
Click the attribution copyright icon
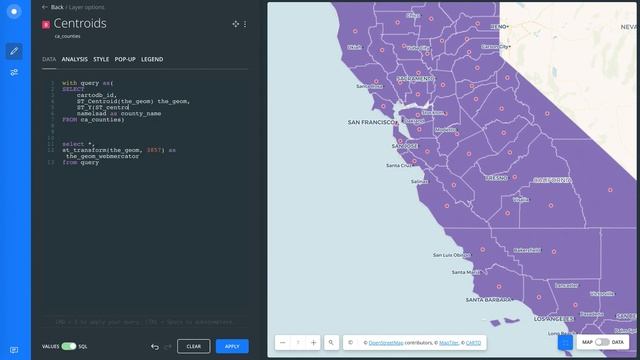pos(350,342)
